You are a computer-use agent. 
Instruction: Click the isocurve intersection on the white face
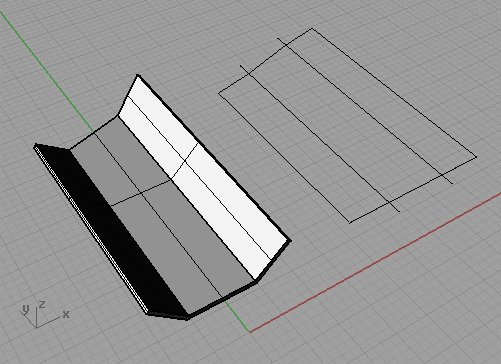coord(185,163)
